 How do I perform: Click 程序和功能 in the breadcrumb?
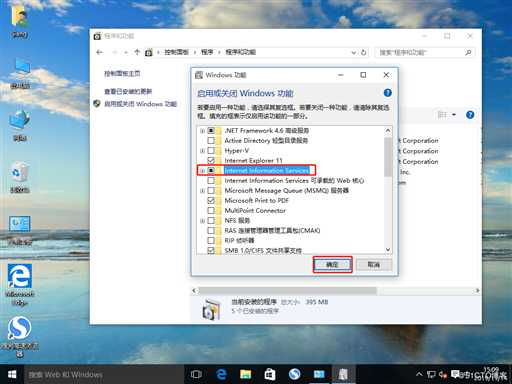(240, 52)
